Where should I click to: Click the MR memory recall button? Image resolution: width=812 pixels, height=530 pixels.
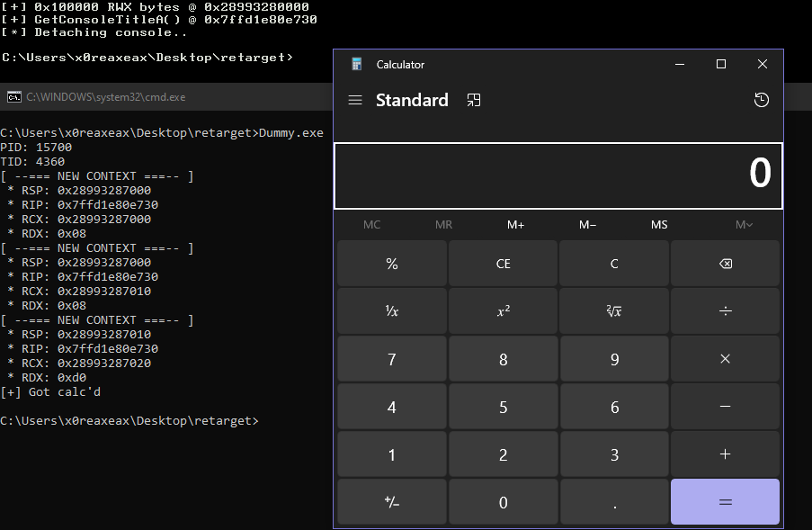click(444, 225)
